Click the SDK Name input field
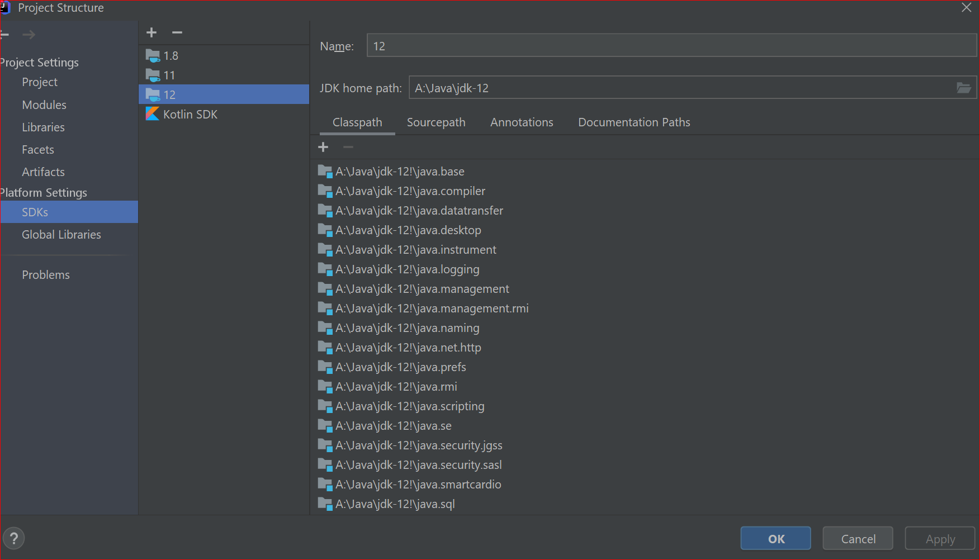Screen dimensions: 980x560 coord(671,46)
